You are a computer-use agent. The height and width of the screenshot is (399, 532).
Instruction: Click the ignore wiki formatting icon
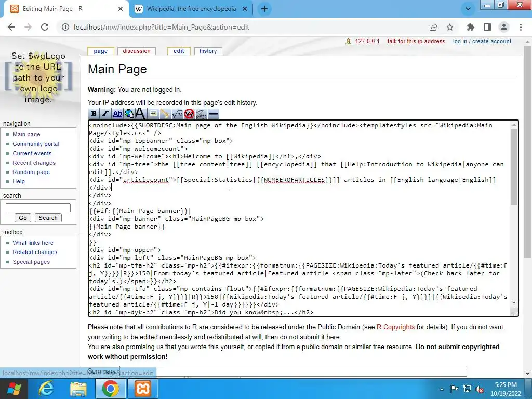[189, 114]
